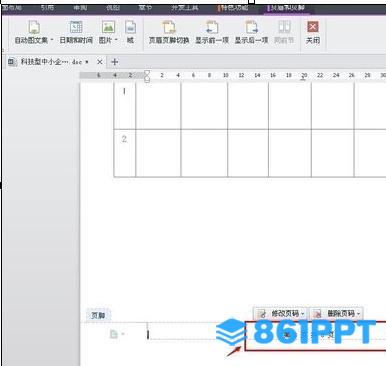Open the Modify Page Number (修改页码) dropdown

click(x=303, y=314)
